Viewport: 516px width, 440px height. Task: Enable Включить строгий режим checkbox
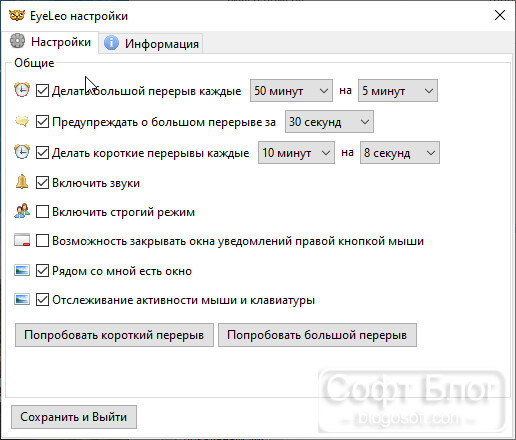pyautogui.click(x=42, y=212)
